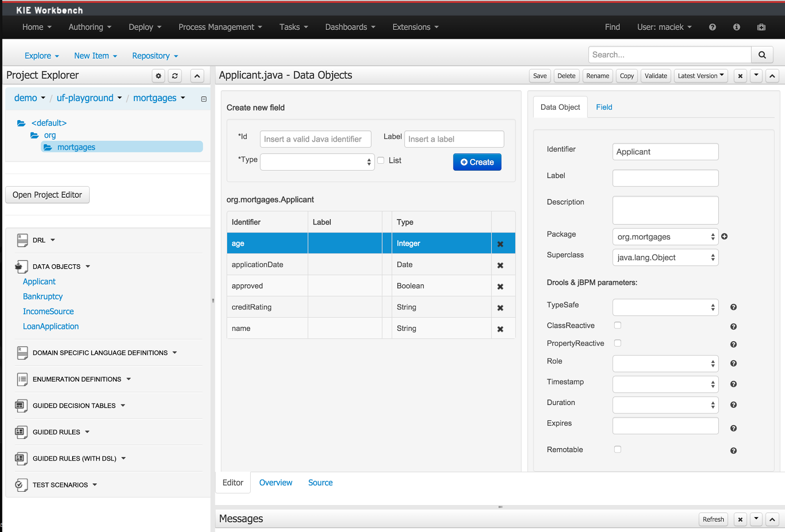Refresh the Project Explorer
Viewport: 785px width, 532px height.
175,76
